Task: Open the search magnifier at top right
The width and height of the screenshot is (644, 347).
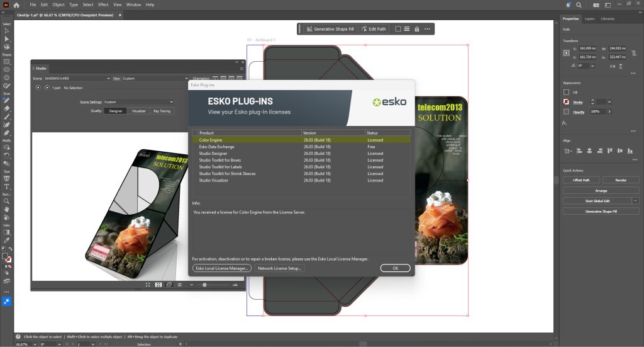Action: (579, 5)
